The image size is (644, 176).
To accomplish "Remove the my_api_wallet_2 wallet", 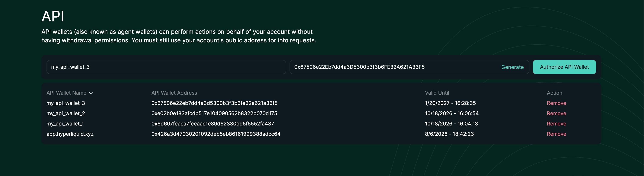I will click(x=556, y=113).
